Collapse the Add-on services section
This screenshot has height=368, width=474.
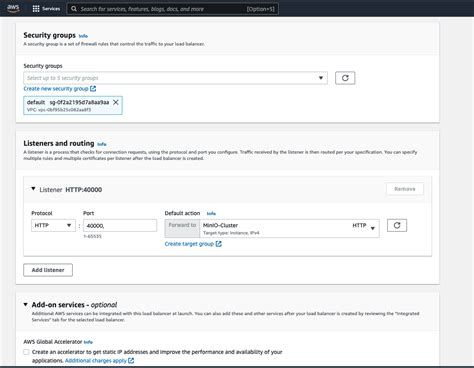pos(26,304)
